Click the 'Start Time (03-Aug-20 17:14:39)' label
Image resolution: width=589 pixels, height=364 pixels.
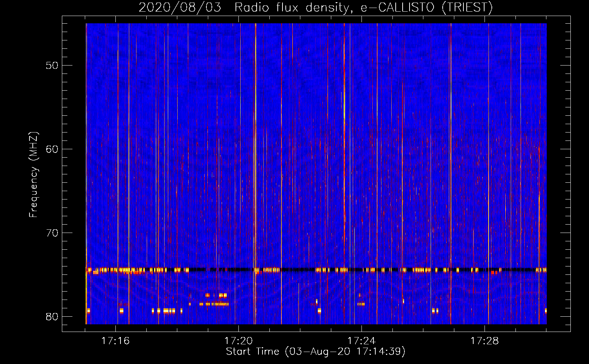point(316,352)
